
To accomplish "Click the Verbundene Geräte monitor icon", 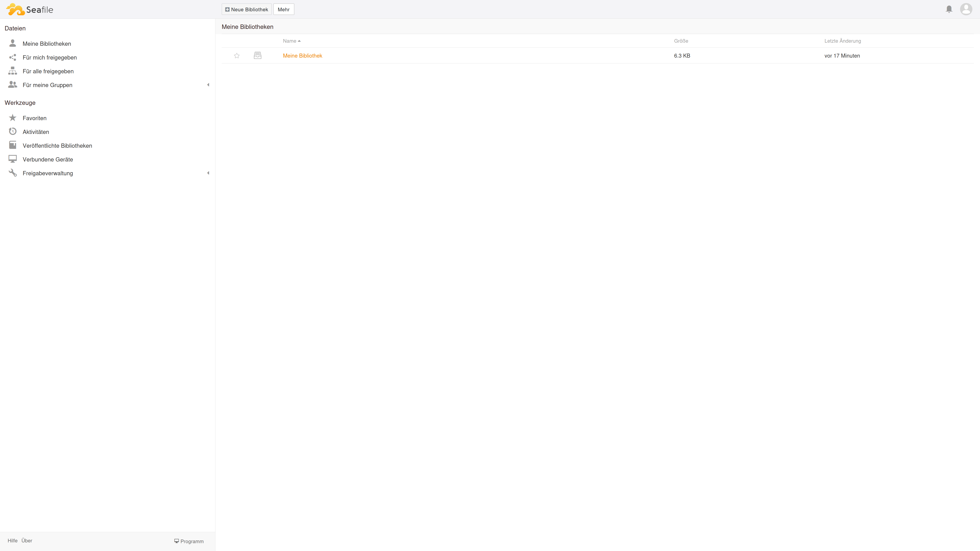I will coord(13,159).
